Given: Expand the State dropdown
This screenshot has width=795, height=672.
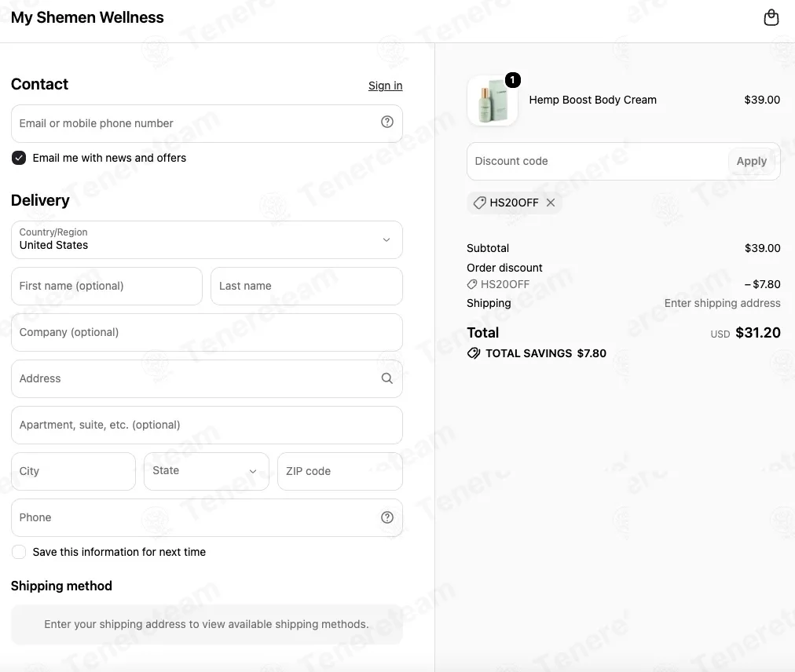Looking at the screenshot, I should pyautogui.click(x=207, y=471).
